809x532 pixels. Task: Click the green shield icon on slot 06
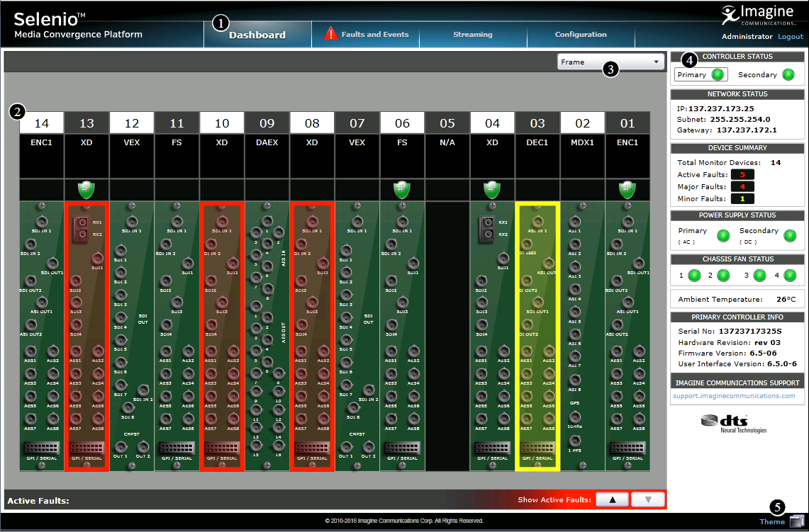(402, 189)
